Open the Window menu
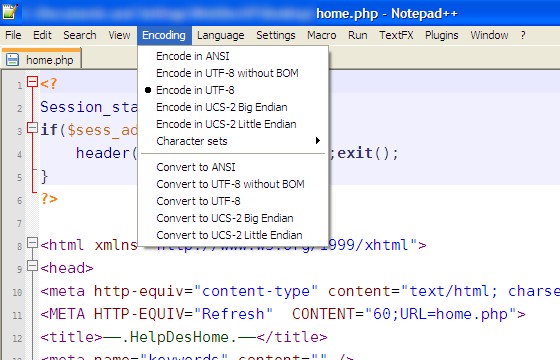Screen dimensions: 560x360 [x=489, y=35]
